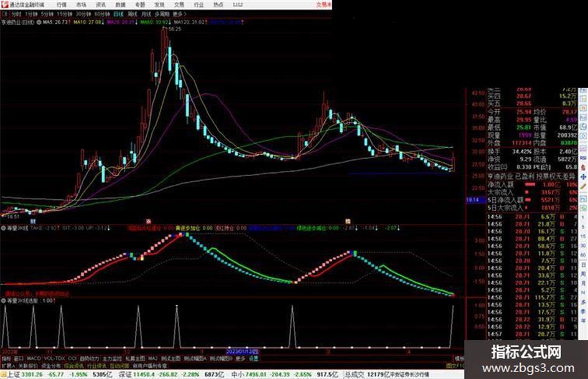
Task: Open the 市场 menu
Action: point(81,4)
